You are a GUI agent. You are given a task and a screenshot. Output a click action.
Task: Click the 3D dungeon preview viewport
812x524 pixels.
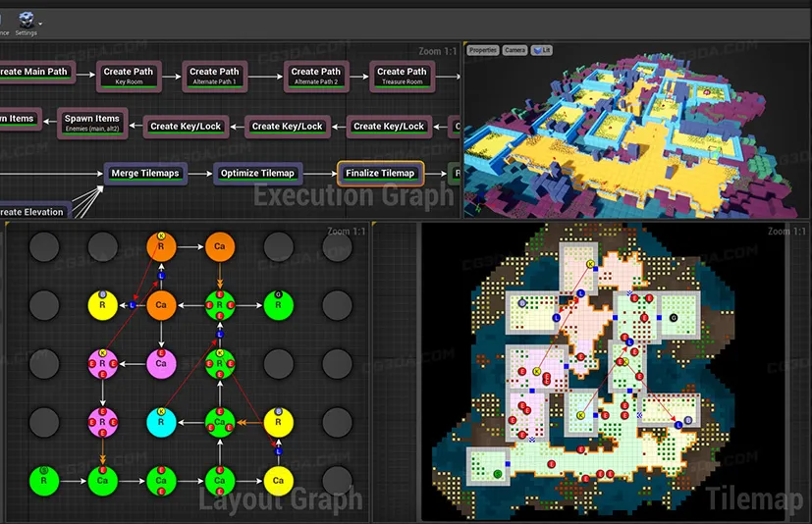637,130
